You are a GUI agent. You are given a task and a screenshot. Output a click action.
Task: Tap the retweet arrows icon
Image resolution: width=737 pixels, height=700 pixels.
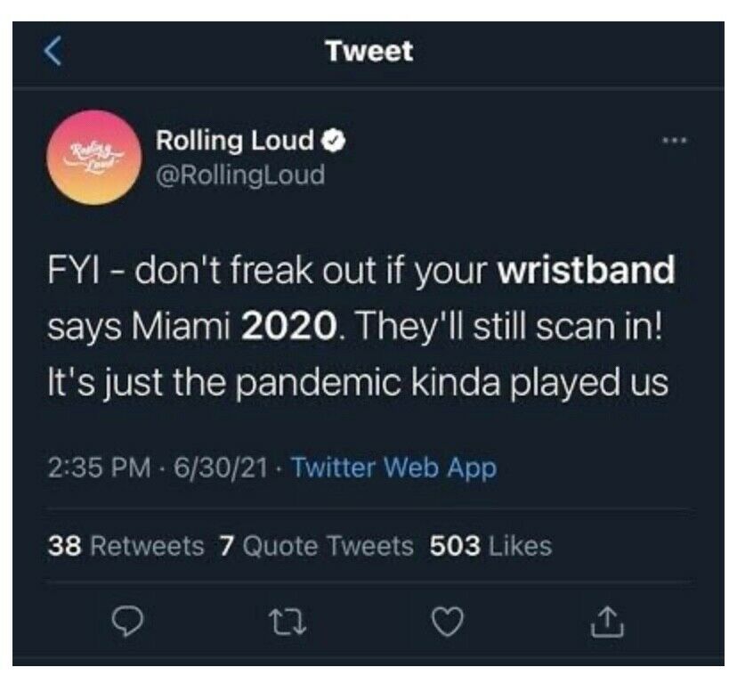click(288, 623)
